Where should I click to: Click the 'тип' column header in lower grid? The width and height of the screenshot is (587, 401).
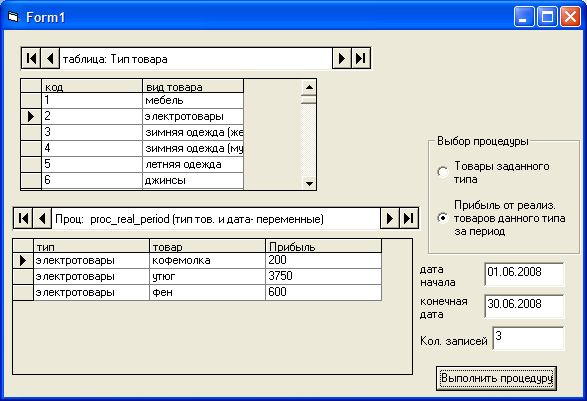coord(91,246)
